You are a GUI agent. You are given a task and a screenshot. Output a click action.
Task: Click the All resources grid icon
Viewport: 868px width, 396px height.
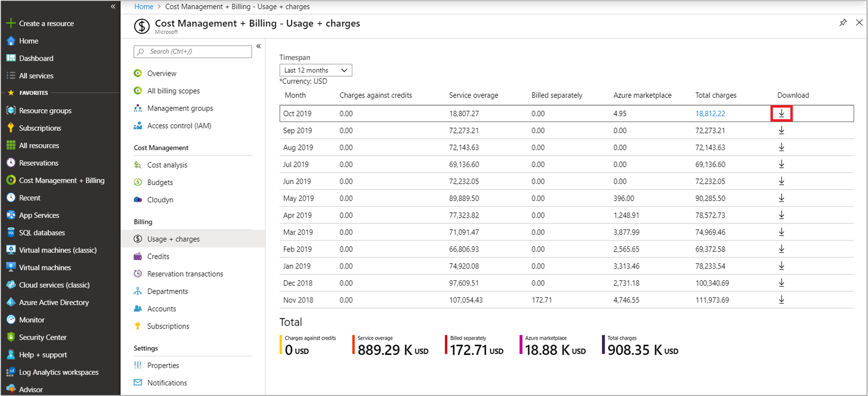11,145
